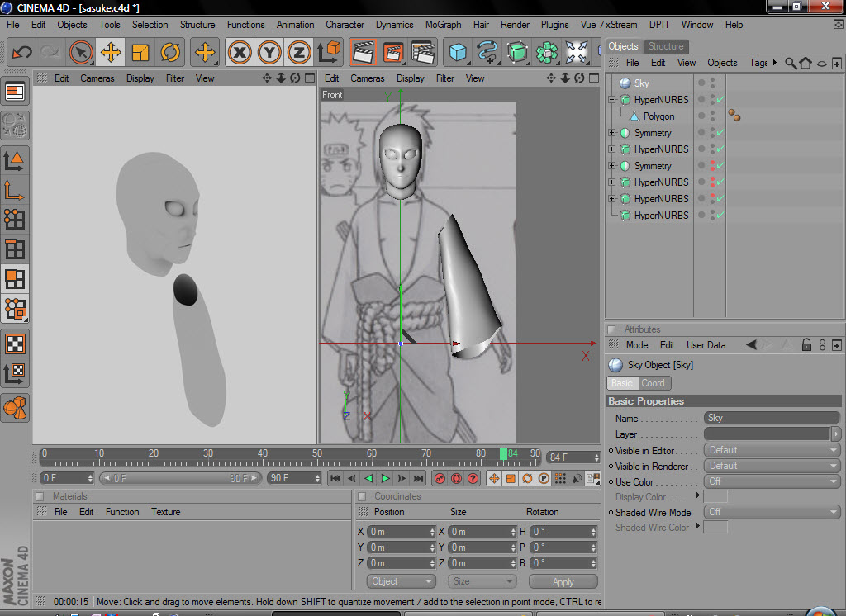This screenshot has width=846, height=616.
Task: Switch to Polygons mode
Action: point(15,279)
